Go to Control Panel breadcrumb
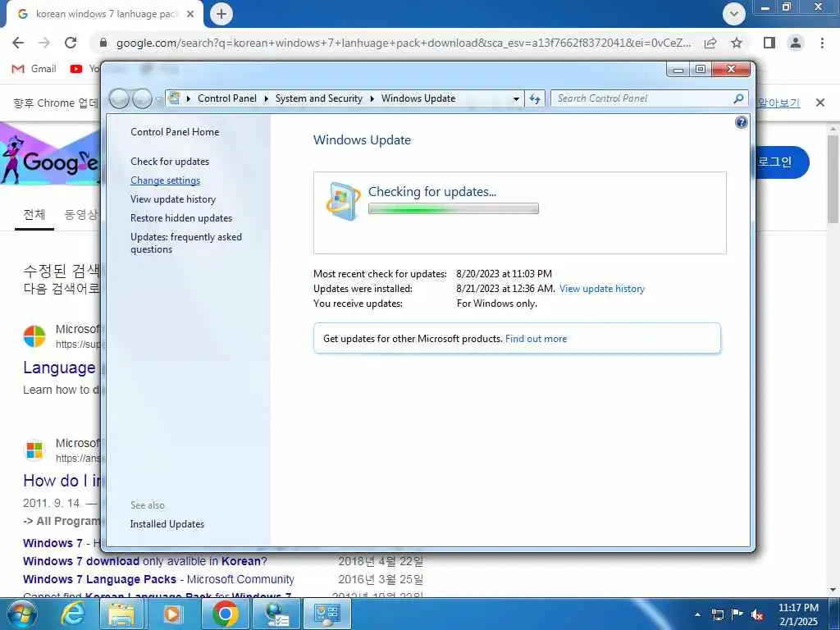The height and width of the screenshot is (630, 840). coord(227,98)
